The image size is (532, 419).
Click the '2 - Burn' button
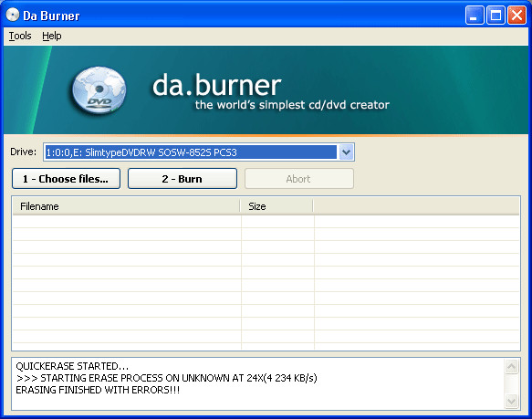tap(183, 179)
